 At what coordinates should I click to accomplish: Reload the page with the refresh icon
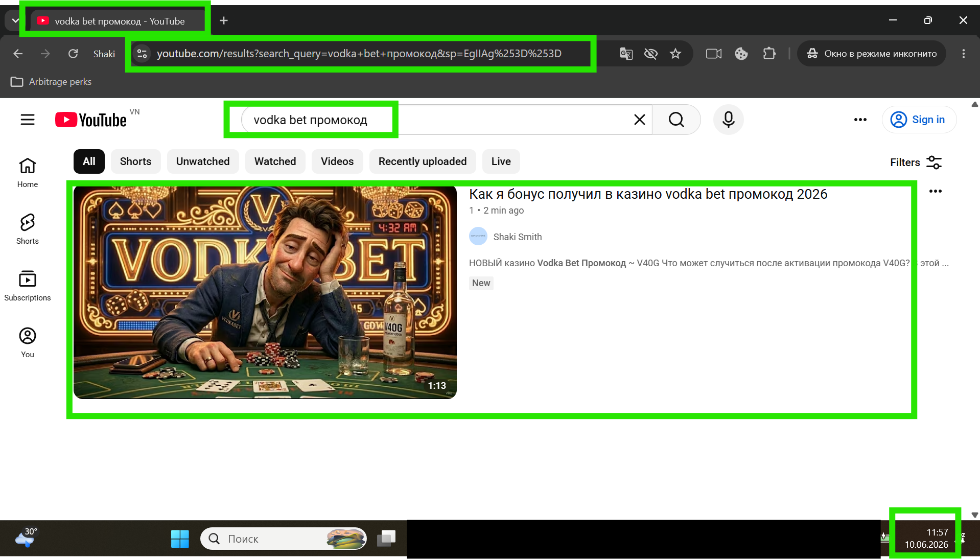tap(73, 54)
